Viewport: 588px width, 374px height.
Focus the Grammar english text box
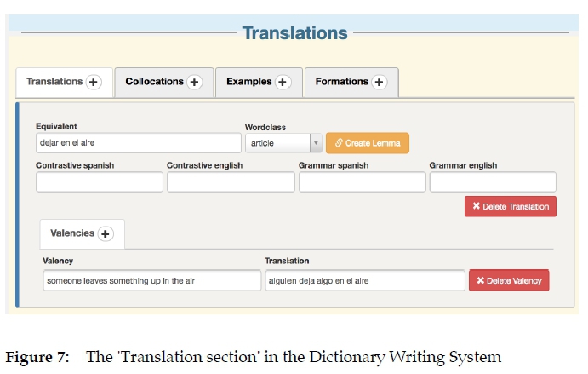click(x=493, y=181)
